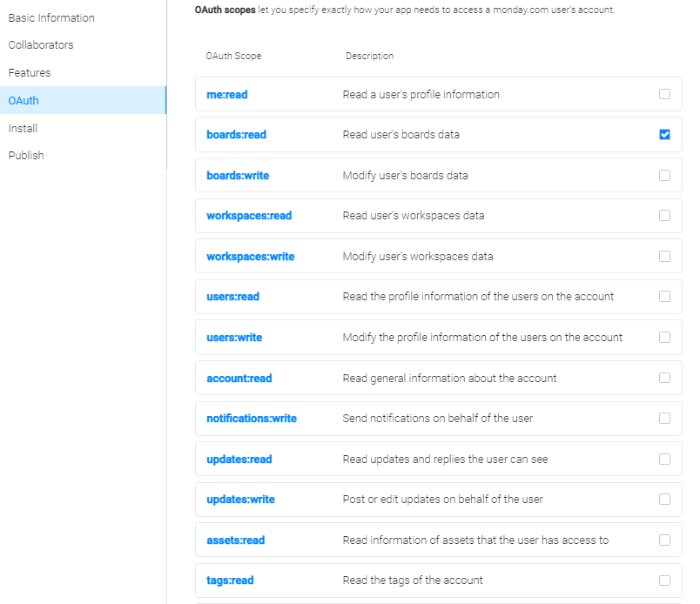This screenshot has height=604, width=700.
Task: Go to Collaborators in sidebar
Action: tap(41, 45)
